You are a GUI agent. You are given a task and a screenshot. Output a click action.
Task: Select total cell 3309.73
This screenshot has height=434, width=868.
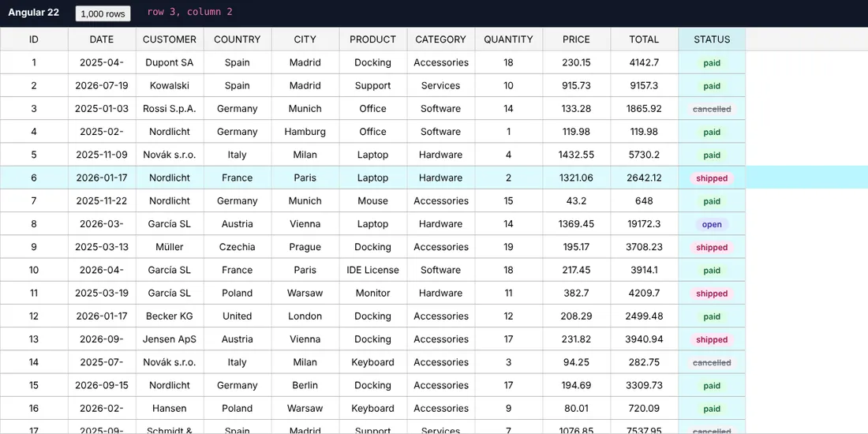pyautogui.click(x=645, y=385)
